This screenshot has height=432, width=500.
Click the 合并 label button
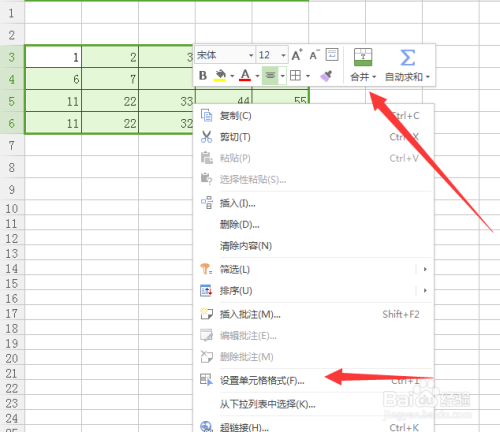pyautogui.click(x=359, y=77)
